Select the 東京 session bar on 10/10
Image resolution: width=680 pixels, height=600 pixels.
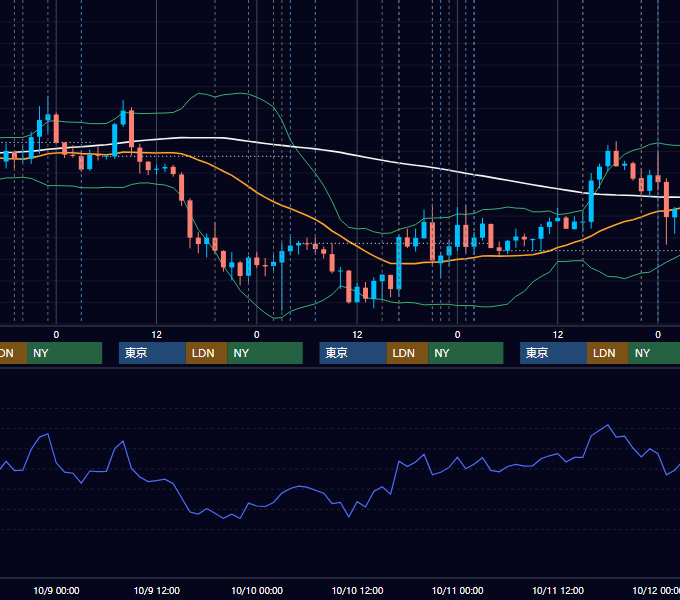(x=353, y=353)
